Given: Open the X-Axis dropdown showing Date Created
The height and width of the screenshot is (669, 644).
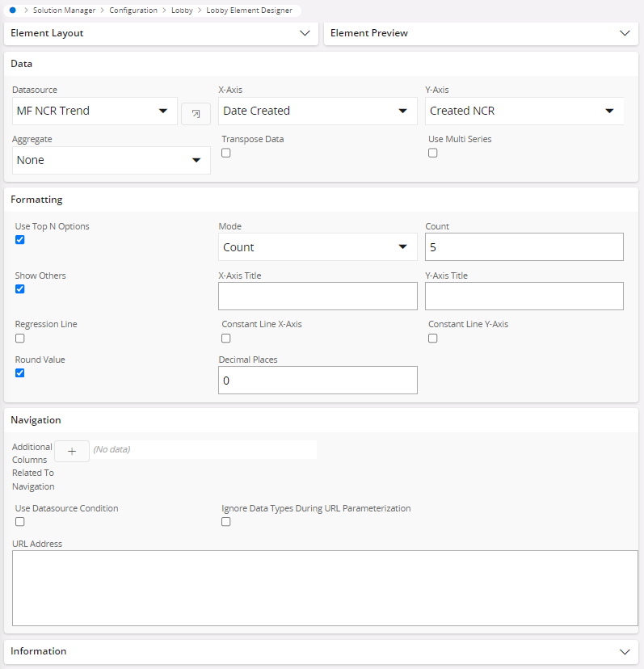Looking at the screenshot, I should click(x=317, y=111).
